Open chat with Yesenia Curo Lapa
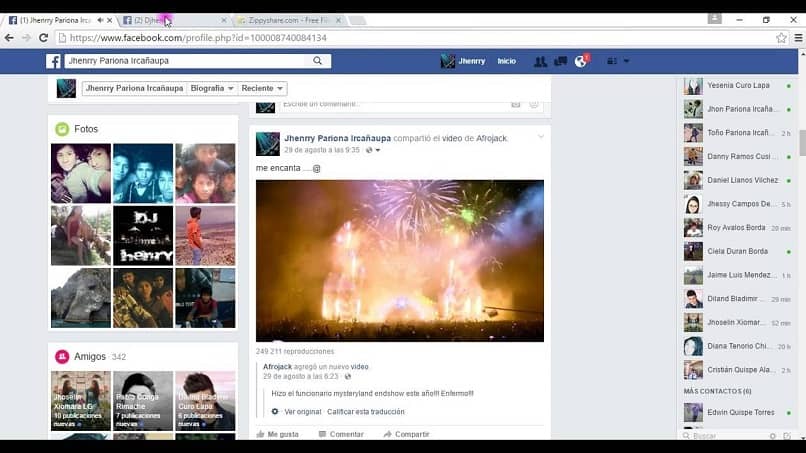Viewport: 806px width, 453px height. 738,86
